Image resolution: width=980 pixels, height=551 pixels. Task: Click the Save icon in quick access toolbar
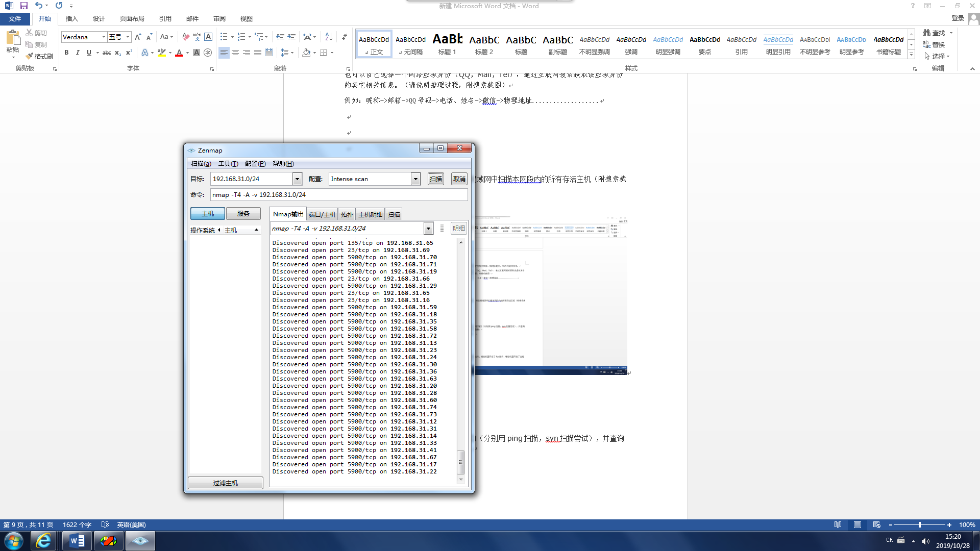point(23,6)
